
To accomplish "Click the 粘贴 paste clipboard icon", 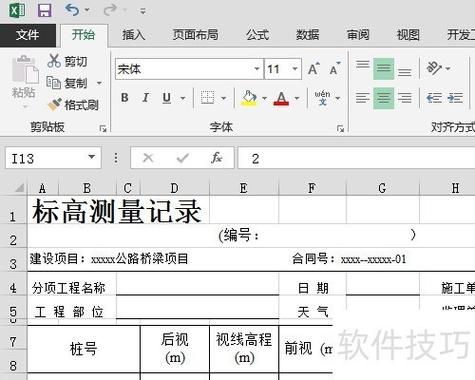I will pos(25,70).
